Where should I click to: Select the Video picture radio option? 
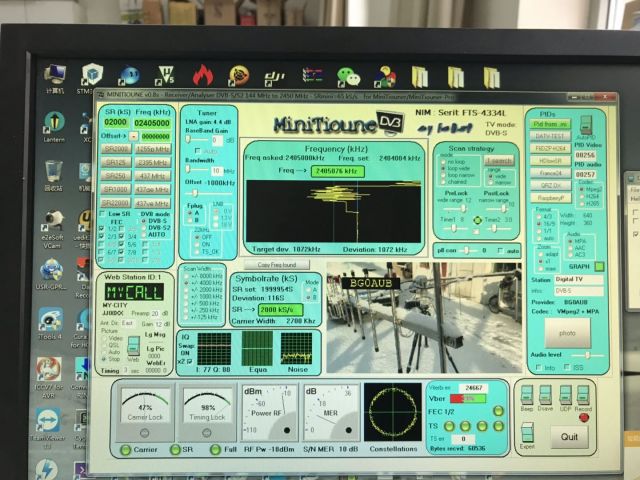coord(104,338)
